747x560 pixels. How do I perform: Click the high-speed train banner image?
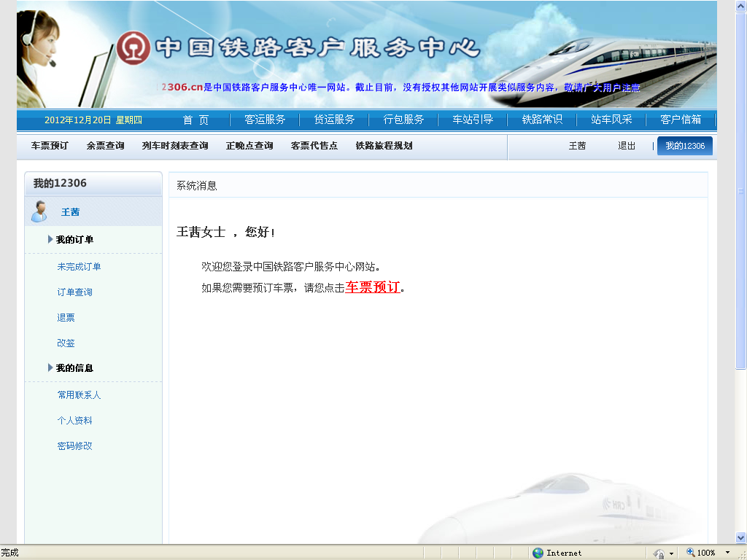[x=603, y=71]
